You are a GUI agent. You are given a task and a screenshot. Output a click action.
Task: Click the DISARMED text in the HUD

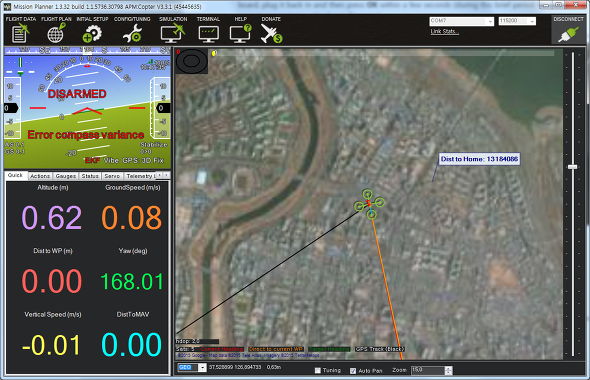click(77, 94)
